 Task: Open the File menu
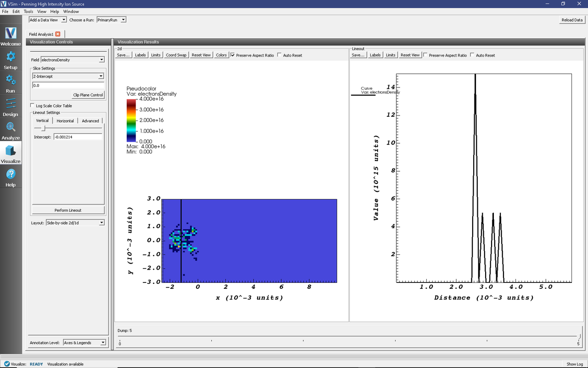point(5,11)
